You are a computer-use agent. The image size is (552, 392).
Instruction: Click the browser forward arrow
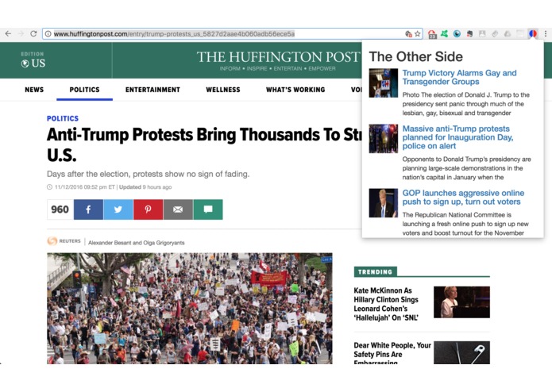(x=21, y=34)
